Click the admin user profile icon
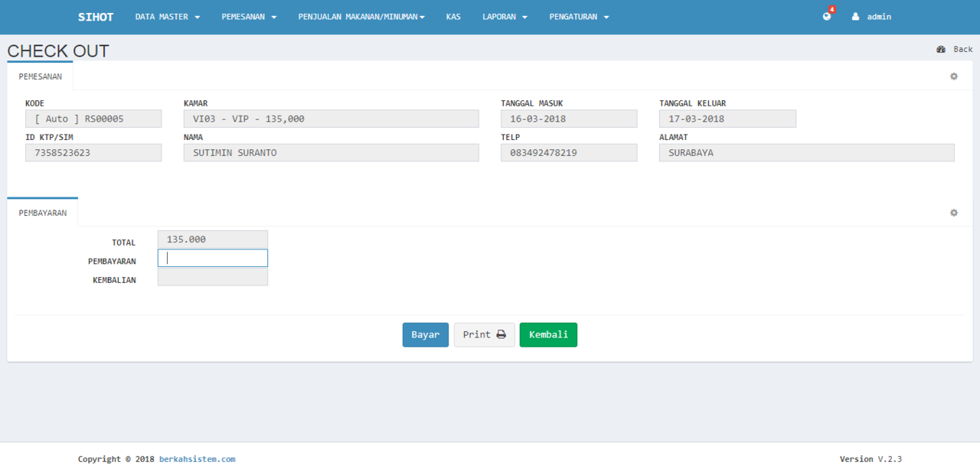This screenshot has width=980, height=472. 856,16
